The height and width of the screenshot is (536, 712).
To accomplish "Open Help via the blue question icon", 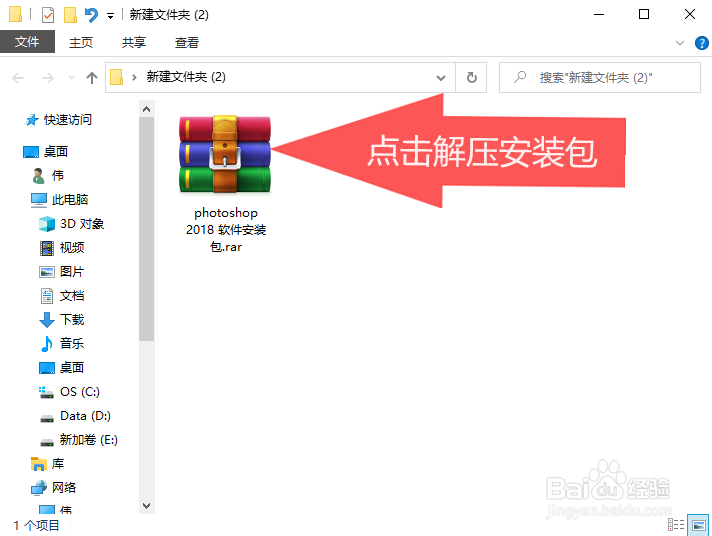I will click(x=702, y=43).
